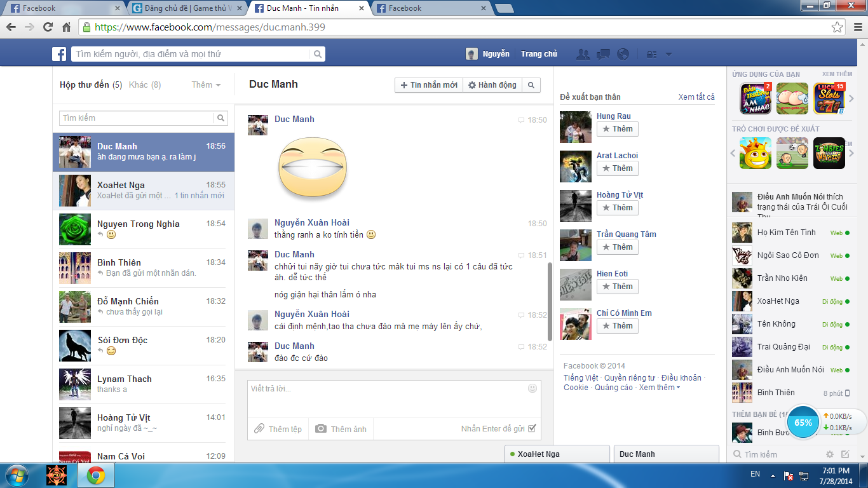868x488 pixels.
Task: Click the camera Thêm ảnh icon
Action: pyautogui.click(x=321, y=429)
